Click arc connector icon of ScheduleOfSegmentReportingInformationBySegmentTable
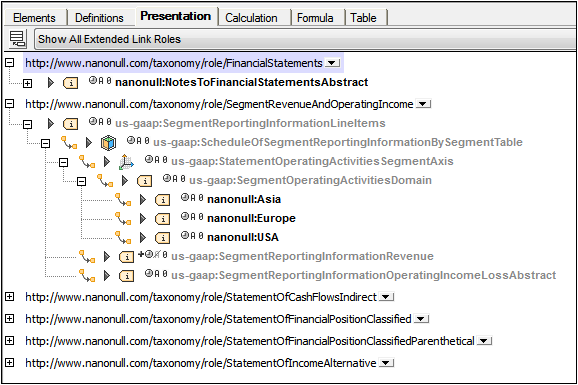578x385 pixels. point(69,143)
